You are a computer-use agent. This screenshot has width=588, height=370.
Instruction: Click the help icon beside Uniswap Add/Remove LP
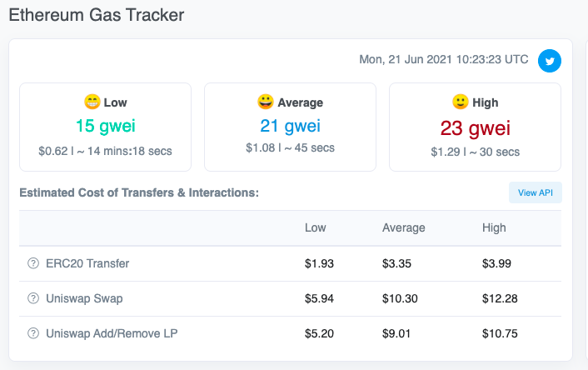pyautogui.click(x=33, y=333)
